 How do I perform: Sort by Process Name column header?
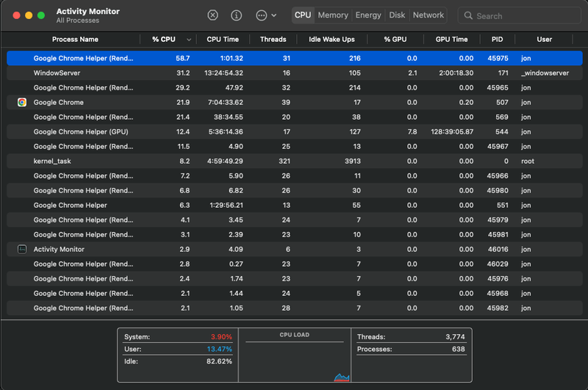(75, 40)
